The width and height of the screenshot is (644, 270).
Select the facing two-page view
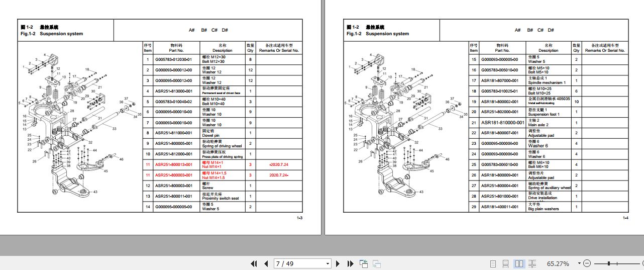[519, 263]
